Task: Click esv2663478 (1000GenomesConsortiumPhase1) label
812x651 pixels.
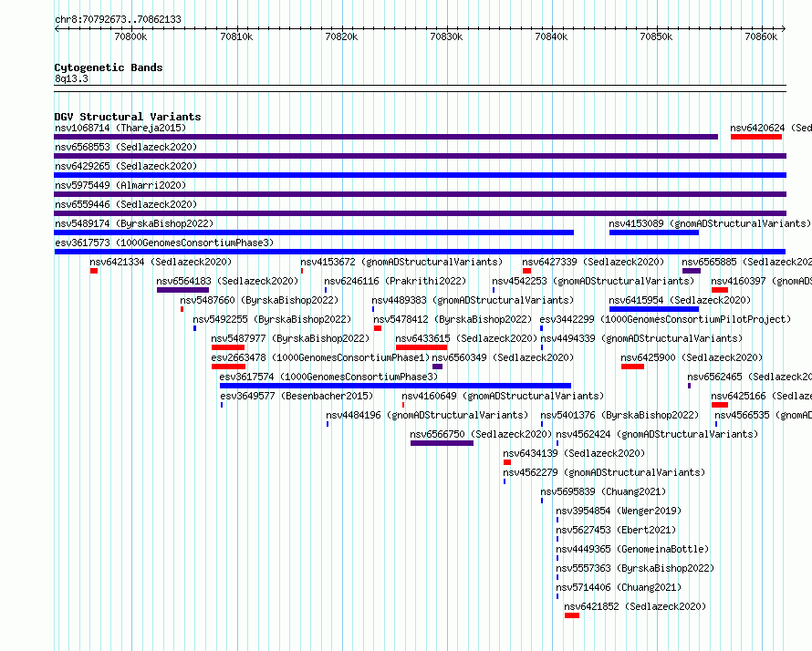Action: click(x=320, y=357)
